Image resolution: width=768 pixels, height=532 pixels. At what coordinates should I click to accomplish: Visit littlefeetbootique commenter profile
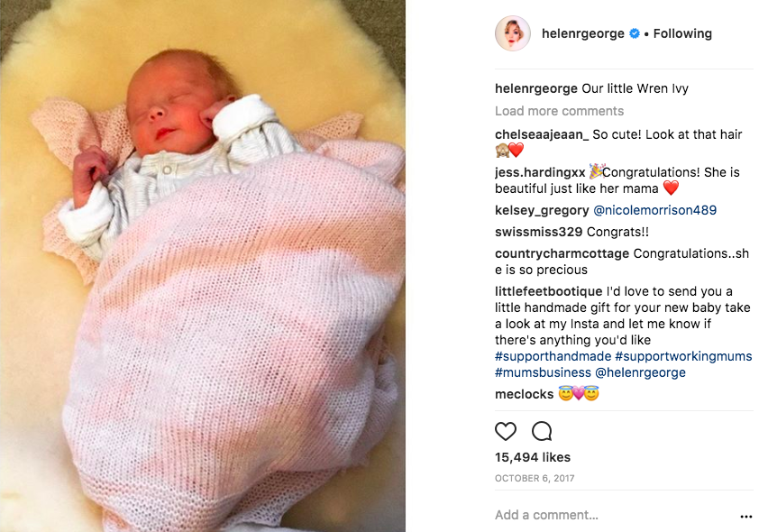tap(549, 291)
